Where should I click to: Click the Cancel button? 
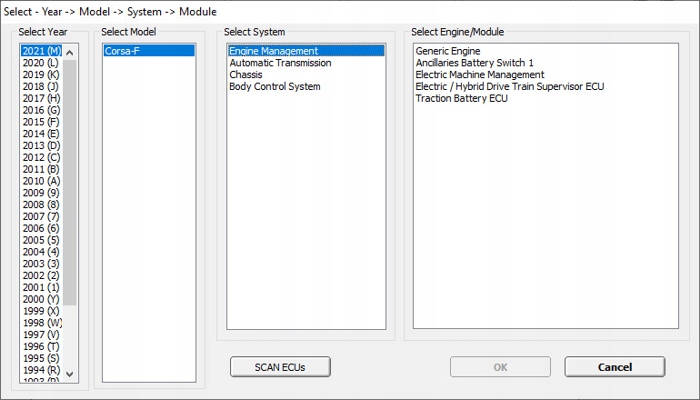614,367
